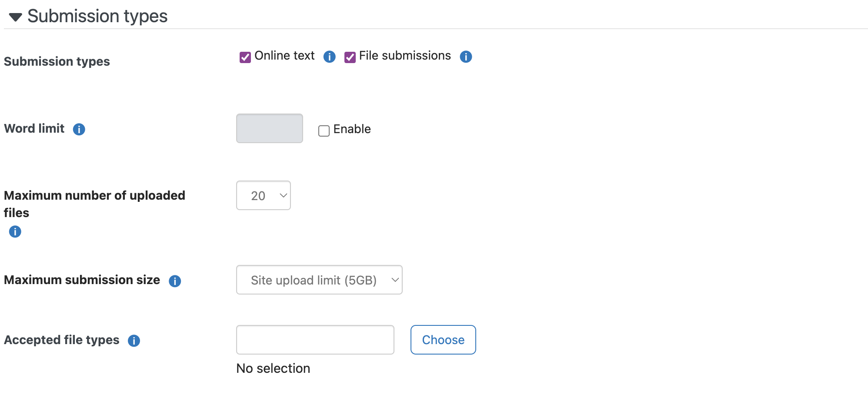868x395 pixels.
Task: Click the disabled Word limit input box
Action: pos(270,128)
